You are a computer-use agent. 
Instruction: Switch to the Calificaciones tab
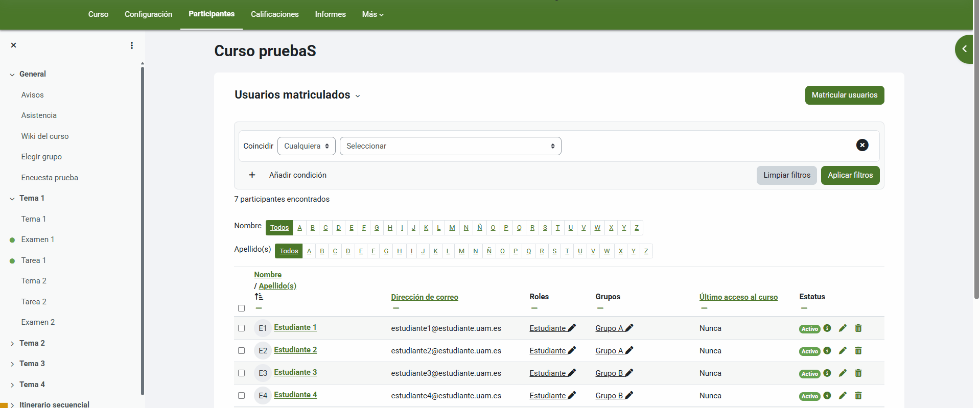[x=274, y=14]
